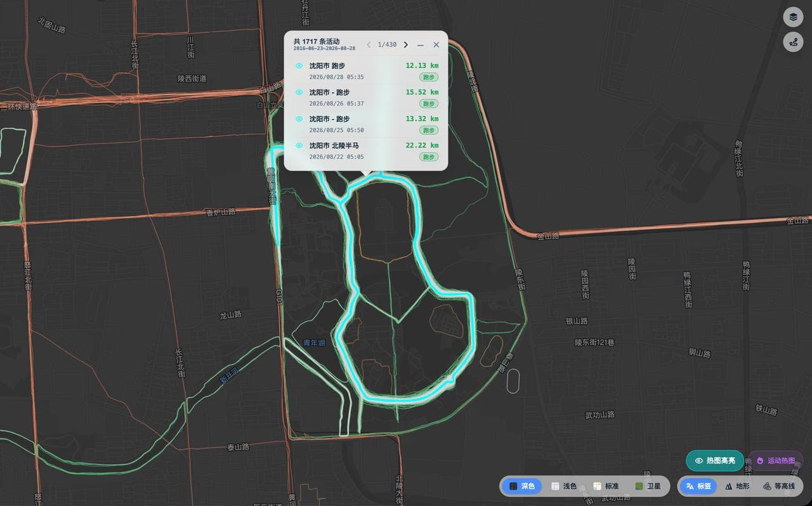Viewport: 812px width, 506px height.
Task: Click the 陵东街121巷 label on map
Action: (595, 342)
